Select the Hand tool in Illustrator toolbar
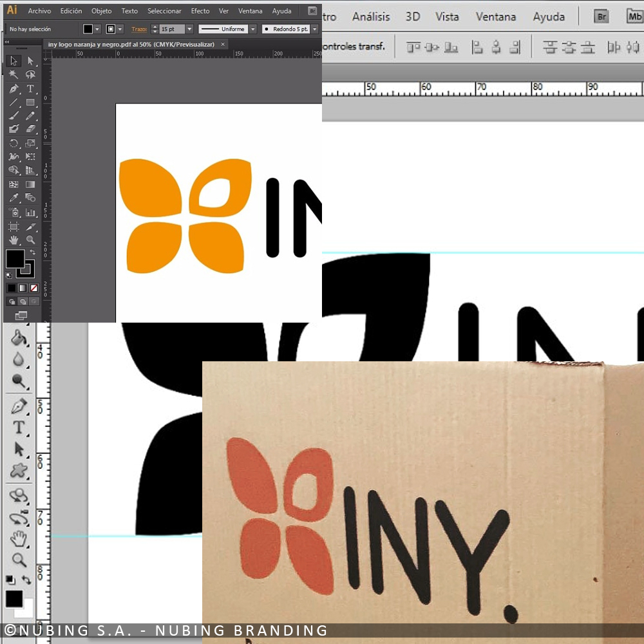The image size is (644, 644). point(14,240)
